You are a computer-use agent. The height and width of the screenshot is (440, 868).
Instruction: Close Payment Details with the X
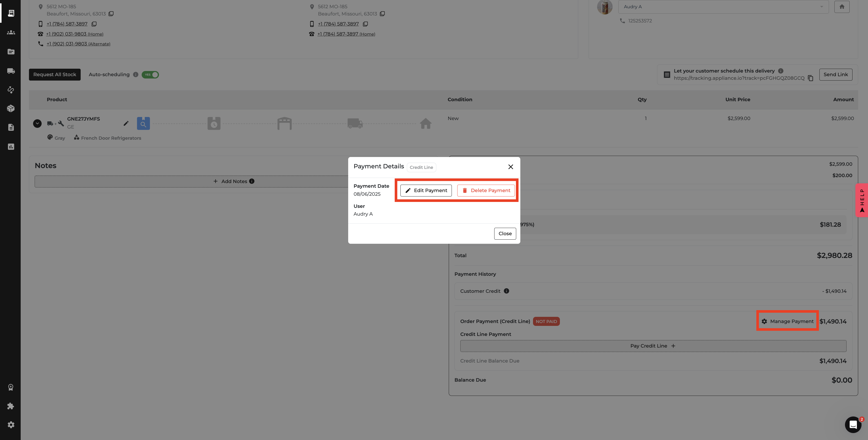[x=511, y=167]
